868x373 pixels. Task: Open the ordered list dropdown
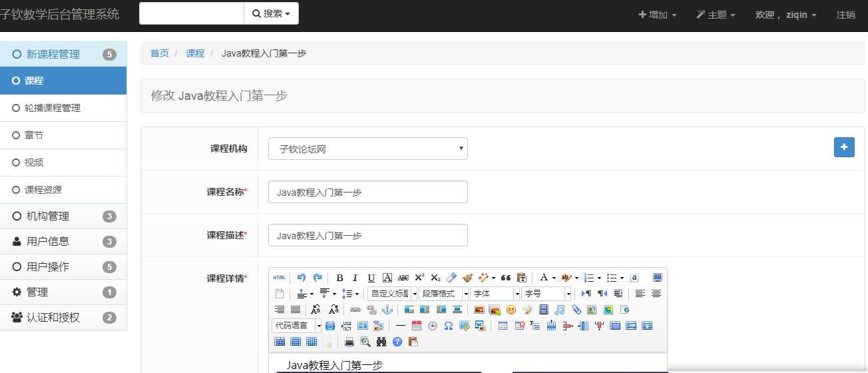(x=599, y=278)
